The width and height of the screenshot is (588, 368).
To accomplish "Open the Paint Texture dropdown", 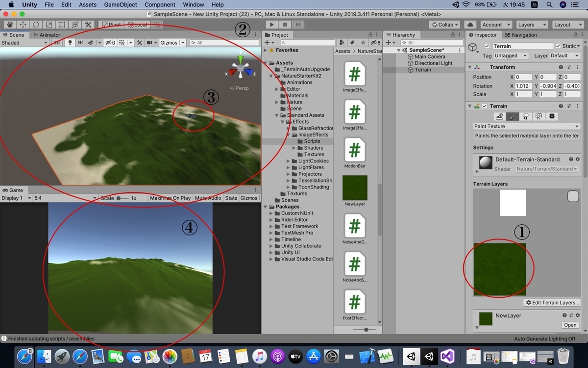I will pos(527,126).
